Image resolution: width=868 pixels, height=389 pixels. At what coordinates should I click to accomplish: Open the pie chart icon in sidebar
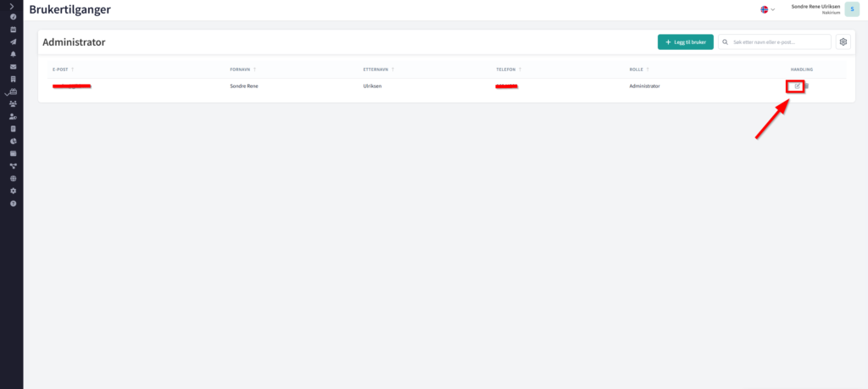coord(13,141)
